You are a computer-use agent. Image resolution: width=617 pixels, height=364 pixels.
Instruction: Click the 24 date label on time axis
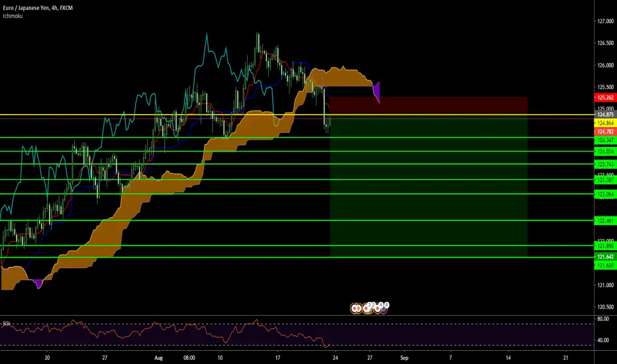(335, 357)
